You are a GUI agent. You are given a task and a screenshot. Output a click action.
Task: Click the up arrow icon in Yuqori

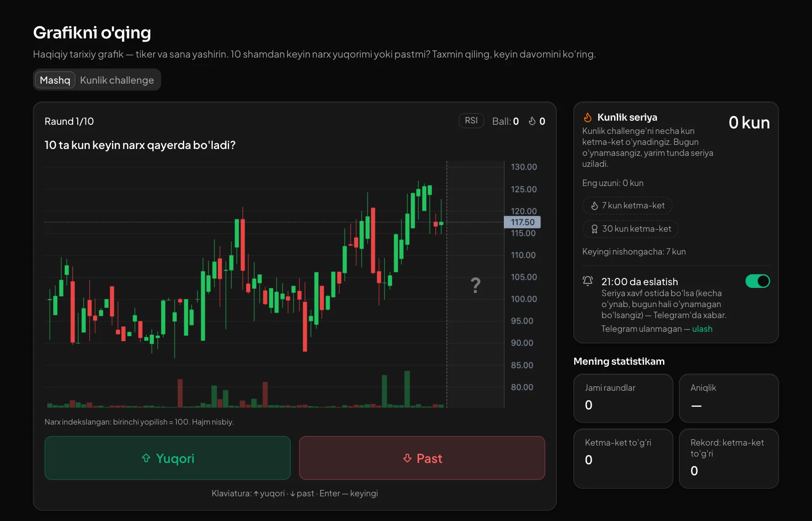[x=146, y=458]
